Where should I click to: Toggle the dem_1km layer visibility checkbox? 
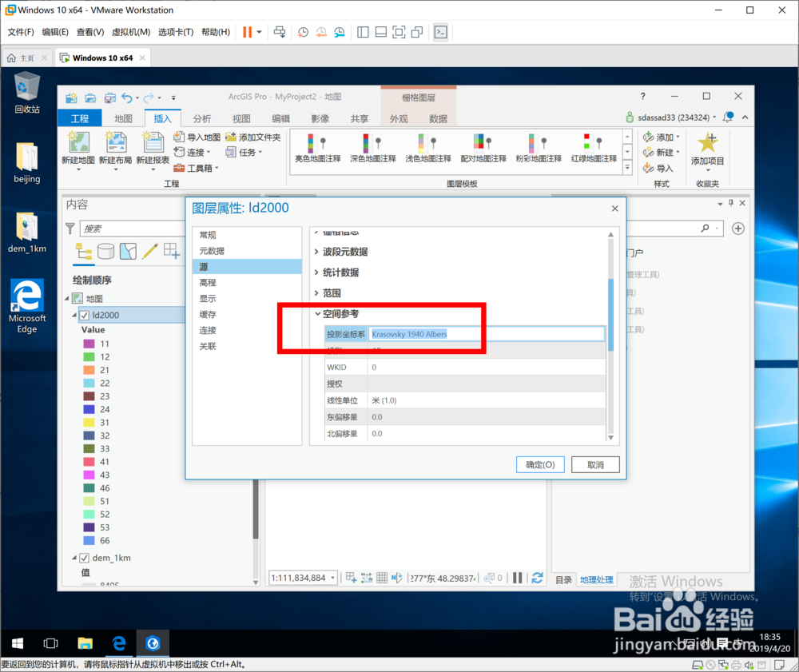(84, 558)
